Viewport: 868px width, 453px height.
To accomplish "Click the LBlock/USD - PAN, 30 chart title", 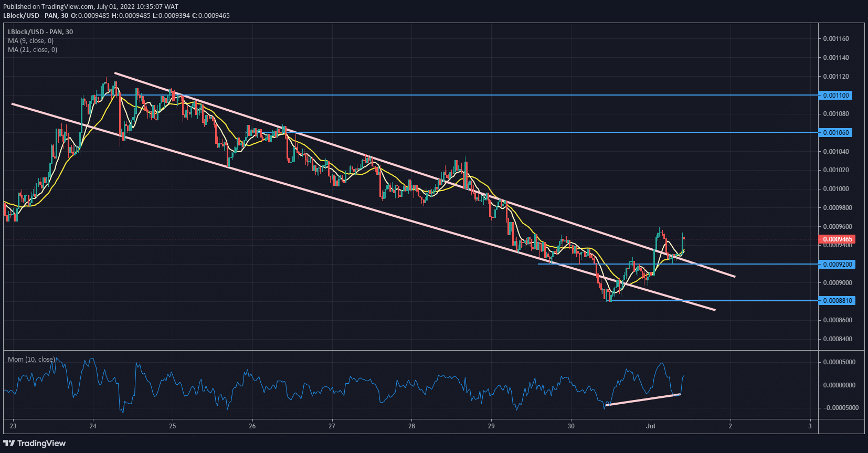I will coord(40,32).
